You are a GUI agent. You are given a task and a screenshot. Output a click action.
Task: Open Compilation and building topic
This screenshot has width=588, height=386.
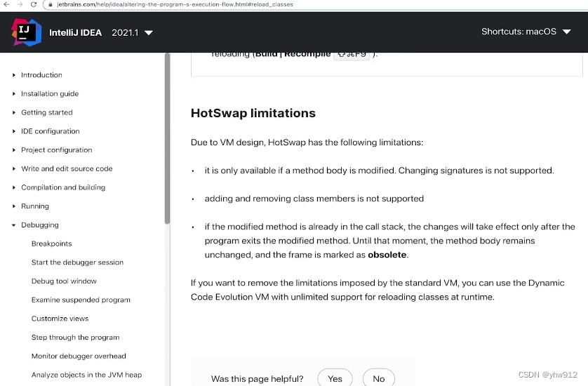pyautogui.click(x=63, y=187)
